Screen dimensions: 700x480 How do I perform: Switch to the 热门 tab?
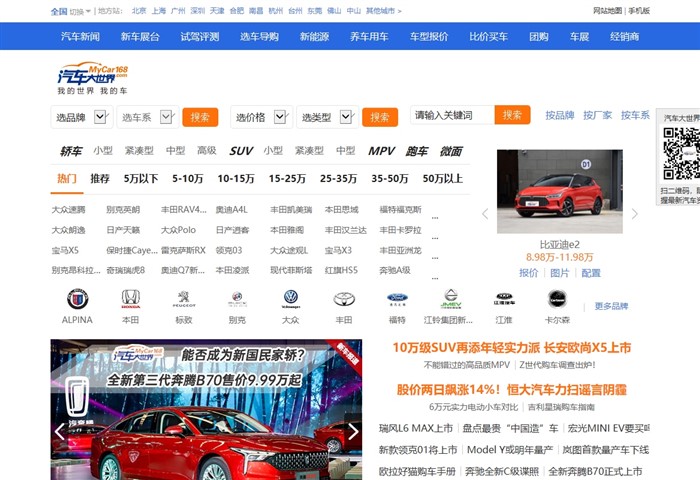(x=67, y=179)
